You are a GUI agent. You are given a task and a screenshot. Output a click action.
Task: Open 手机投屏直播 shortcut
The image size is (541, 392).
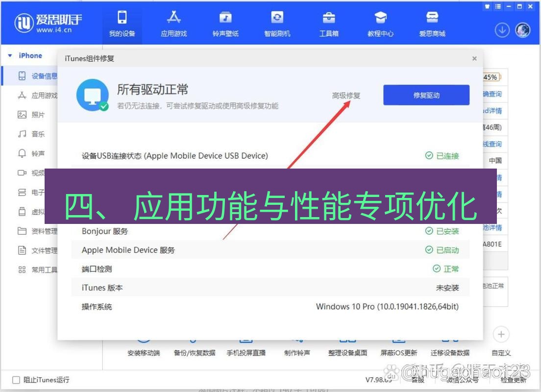[246, 353]
